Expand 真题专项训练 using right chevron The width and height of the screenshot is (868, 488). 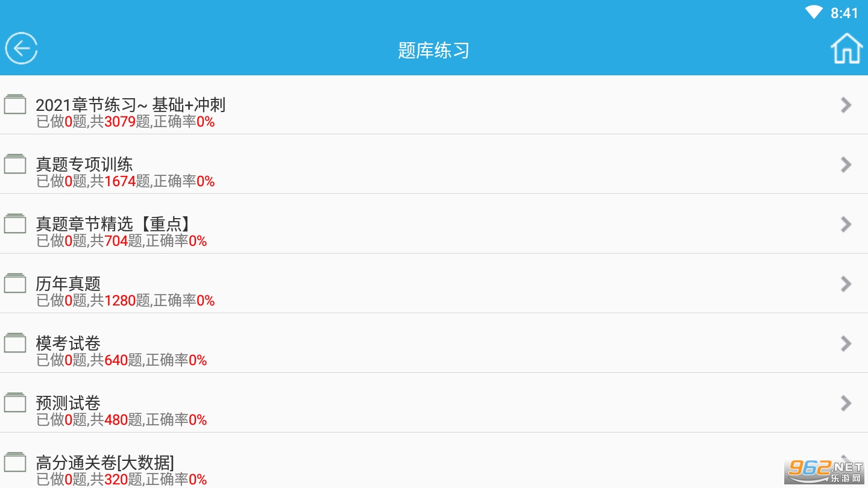(x=846, y=164)
